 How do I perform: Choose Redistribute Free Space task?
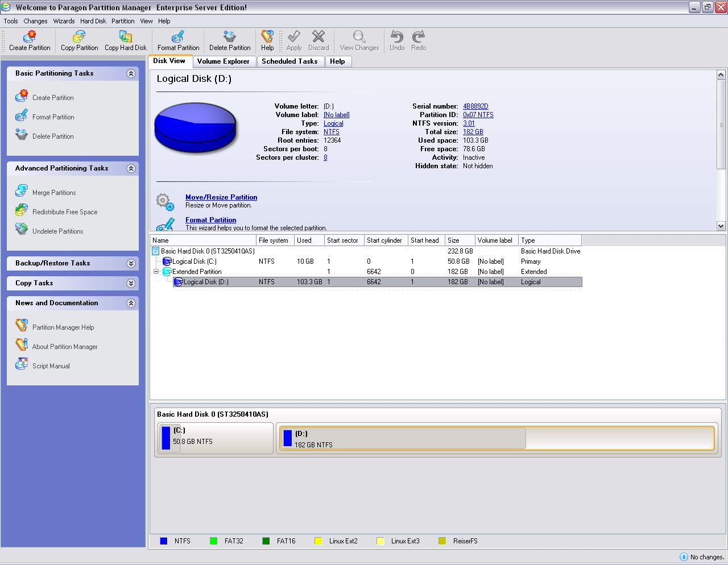65,212
